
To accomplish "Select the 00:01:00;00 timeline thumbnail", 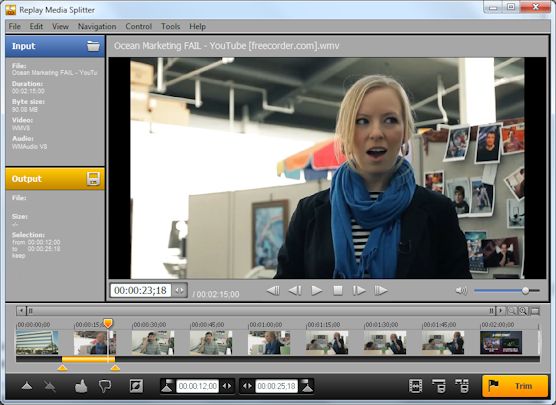I will pyautogui.click(x=269, y=343).
